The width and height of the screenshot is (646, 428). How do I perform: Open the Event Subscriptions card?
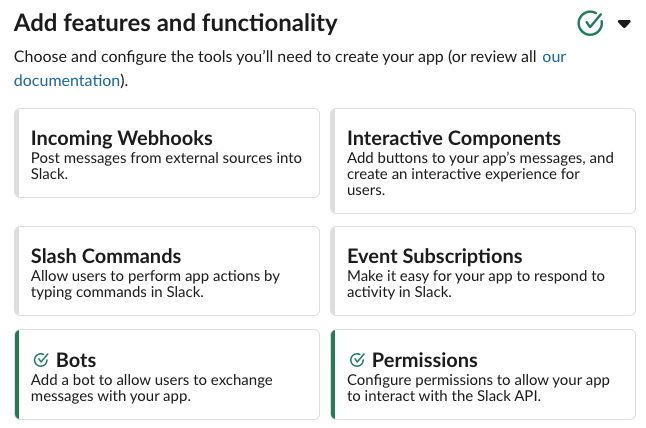[x=483, y=270]
